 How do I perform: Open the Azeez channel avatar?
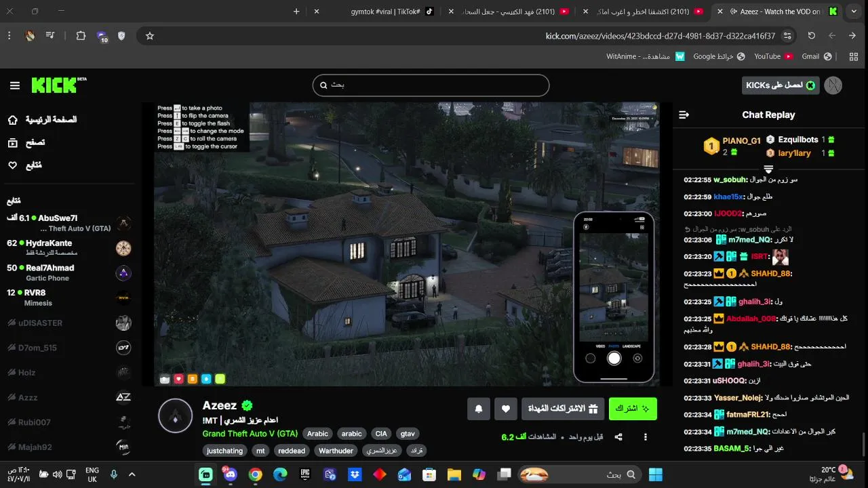[x=176, y=415]
